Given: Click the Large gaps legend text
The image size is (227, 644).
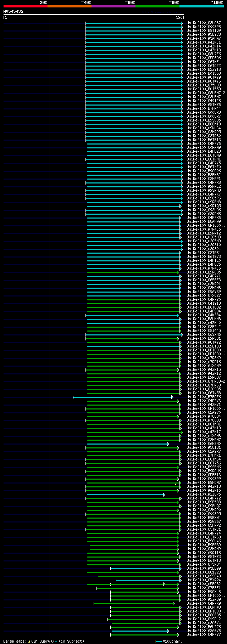Looking at the screenshot, I should point(44,641).
